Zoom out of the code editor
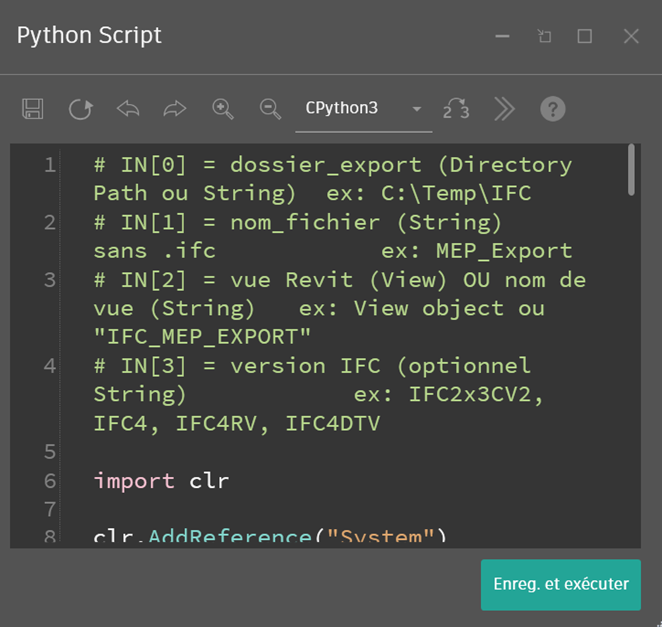This screenshot has width=662, height=627. tap(270, 109)
